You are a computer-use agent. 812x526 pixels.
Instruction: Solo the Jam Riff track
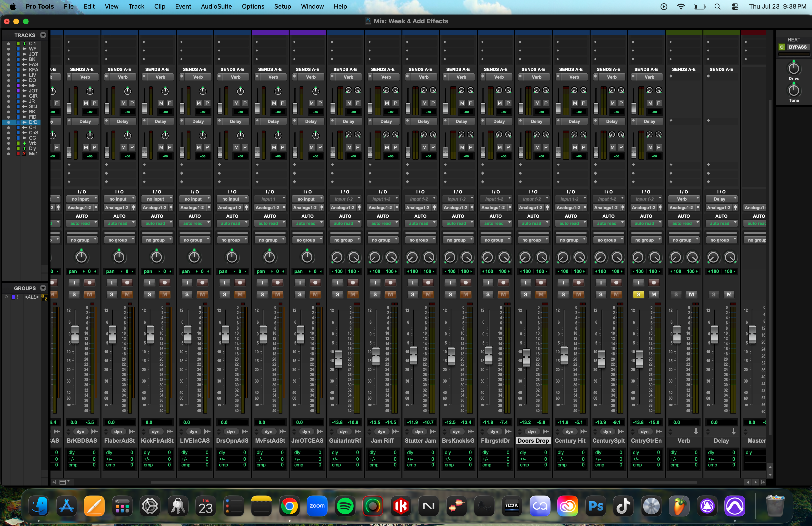[x=375, y=294]
